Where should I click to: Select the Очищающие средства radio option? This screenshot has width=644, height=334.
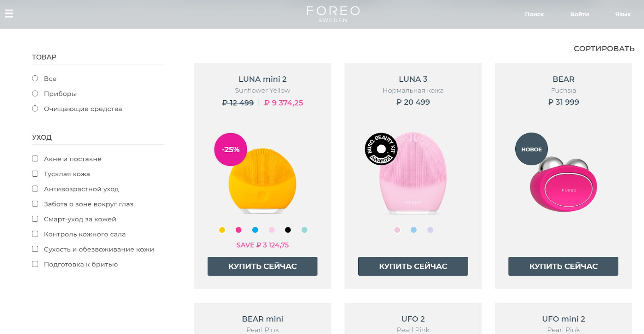coord(35,109)
